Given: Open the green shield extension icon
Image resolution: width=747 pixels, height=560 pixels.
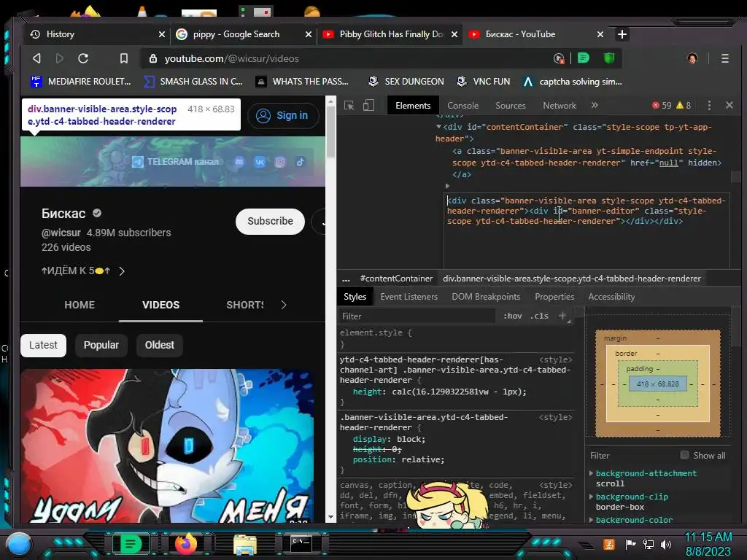Looking at the screenshot, I should point(609,58).
